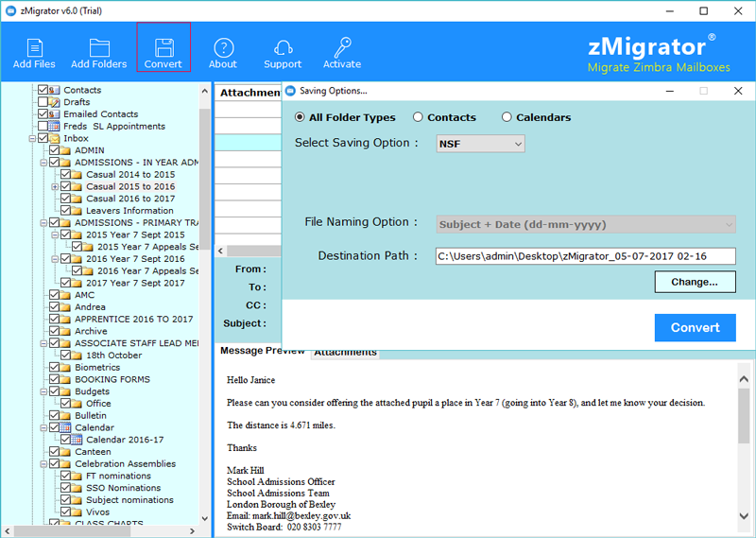Click the Calendar 2016-17 calendar icon
This screenshot has width=756, height=538.
tap(77, 440)
